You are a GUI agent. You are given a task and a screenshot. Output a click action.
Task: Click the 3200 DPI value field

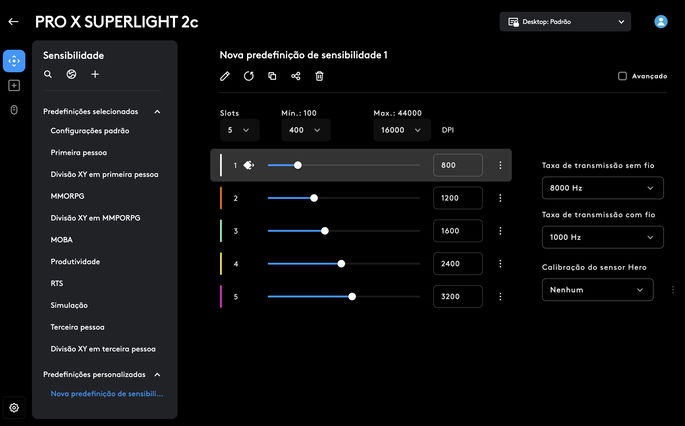(458, 296)
